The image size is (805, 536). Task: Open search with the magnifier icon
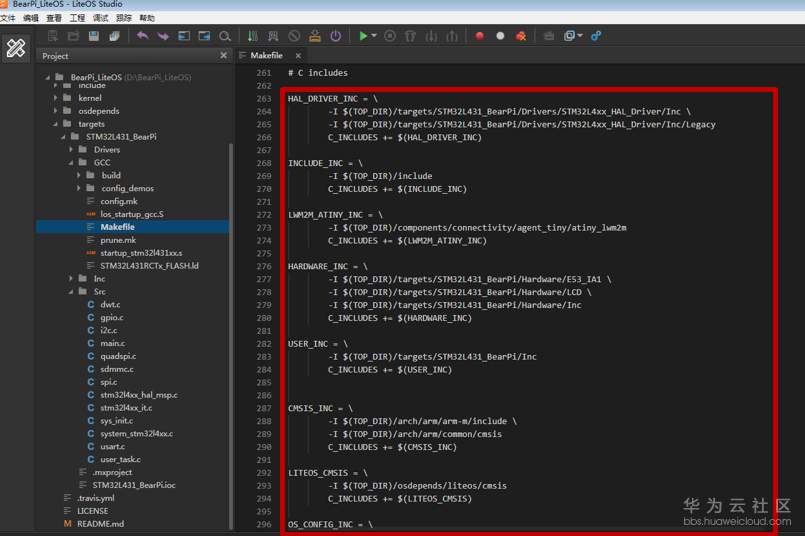pos(225,36)
